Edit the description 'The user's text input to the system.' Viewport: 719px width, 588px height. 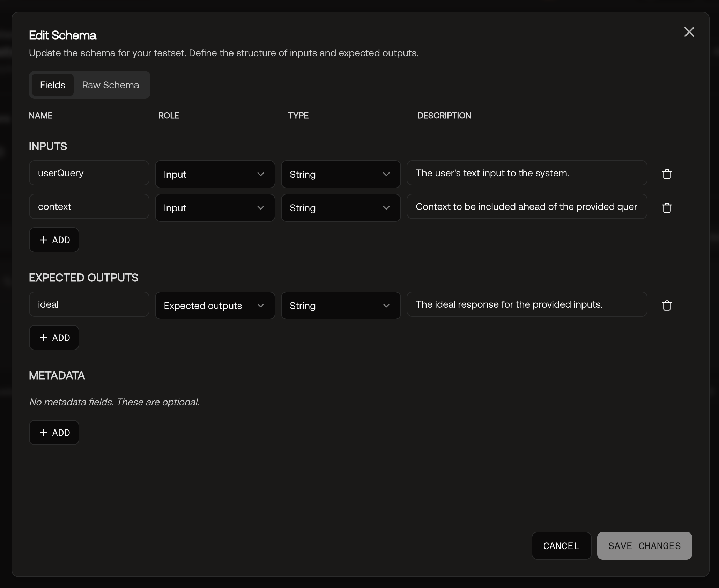pos(527,173)
